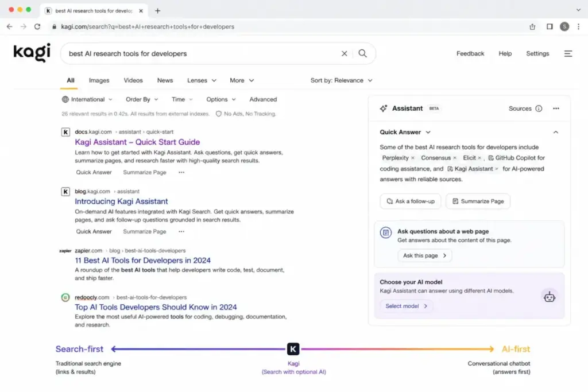Expand the Lenses dropdown
The image size is (588, 392).
tap(202, 80)
